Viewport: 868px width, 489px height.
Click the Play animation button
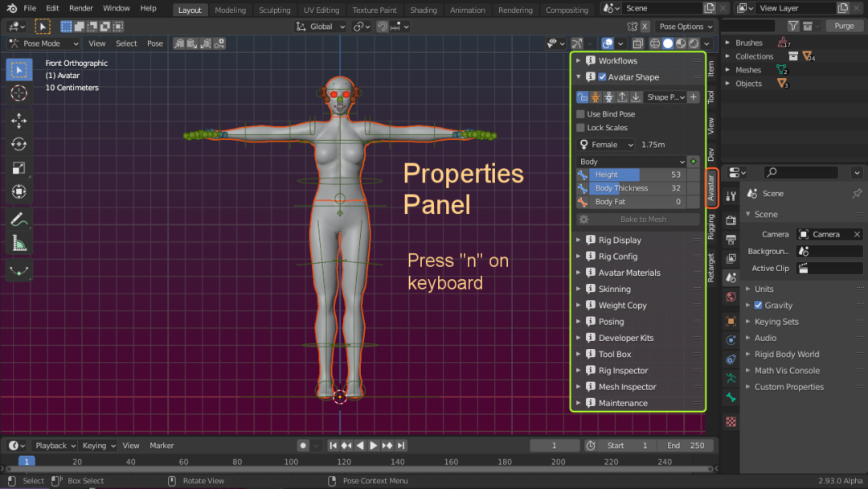pyautogui.click(x=373, y=446)
